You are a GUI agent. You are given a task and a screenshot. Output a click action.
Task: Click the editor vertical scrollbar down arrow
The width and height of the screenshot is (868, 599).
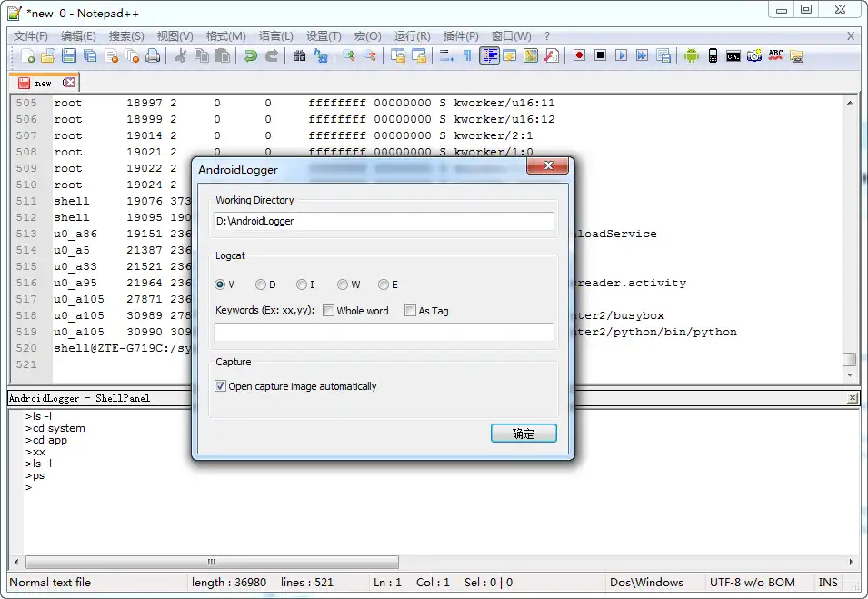pos(850,375)
